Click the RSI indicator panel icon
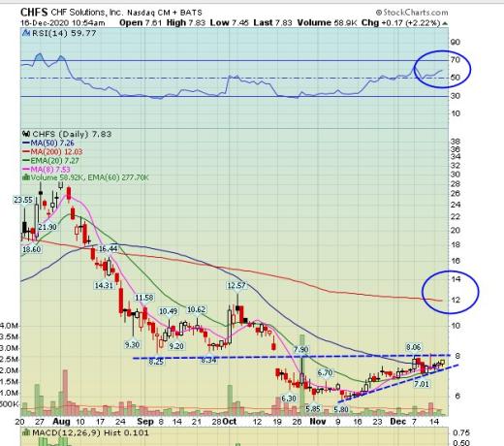Image resolution: width=504 pixels, height=446 pixels. 26,33
